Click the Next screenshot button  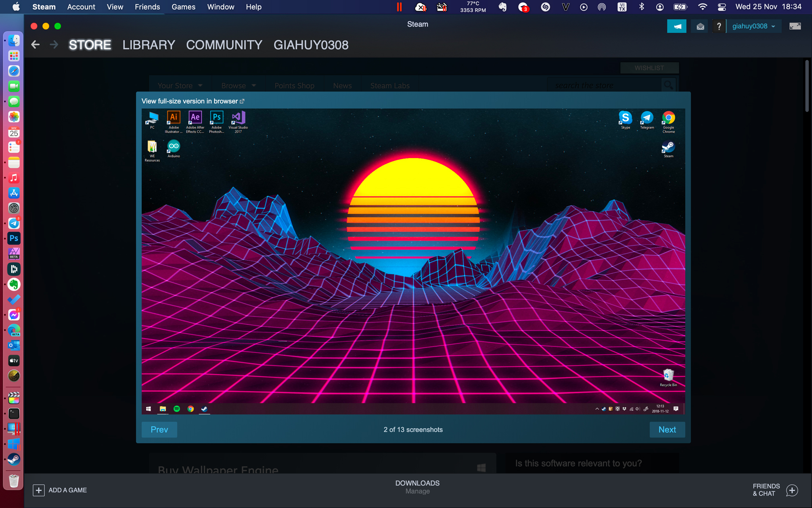coord(667,429)
